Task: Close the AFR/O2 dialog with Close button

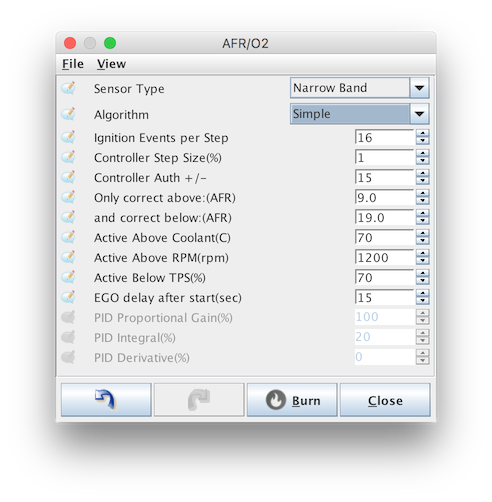Action: tap(385, 400)
